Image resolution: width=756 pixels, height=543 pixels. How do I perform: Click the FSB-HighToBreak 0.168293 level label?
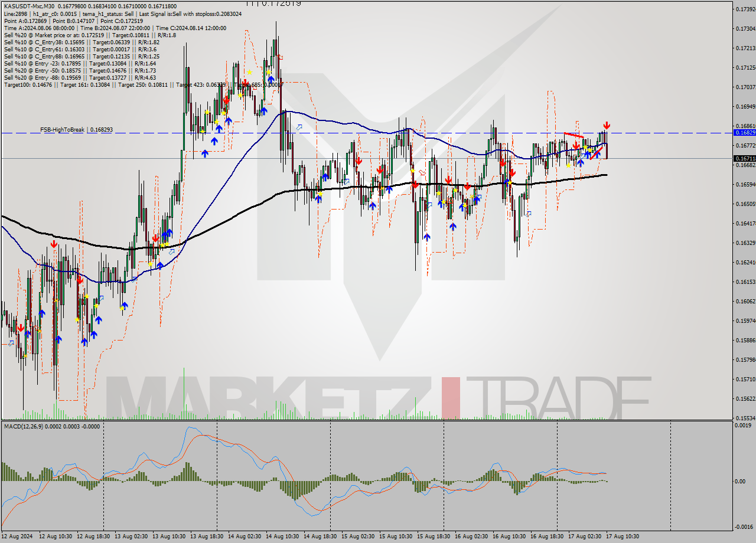tap(76, 129)
